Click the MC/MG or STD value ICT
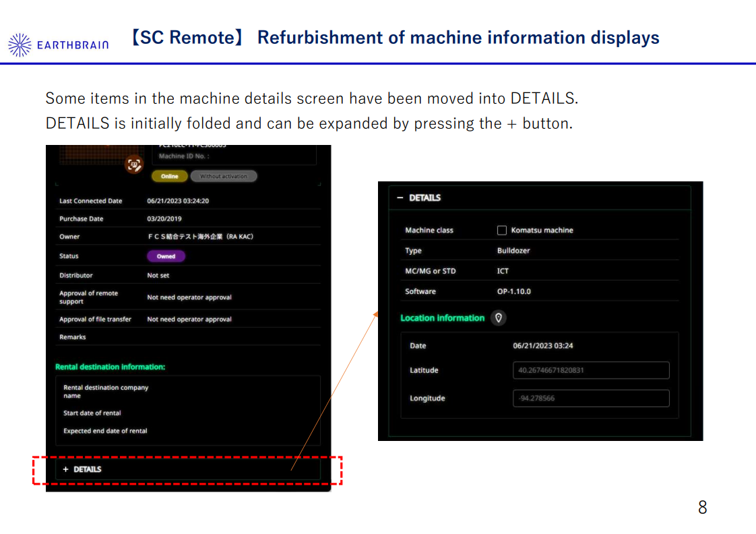Image resolution: width=756 pixels, height=534 pixels. [503, 271]
